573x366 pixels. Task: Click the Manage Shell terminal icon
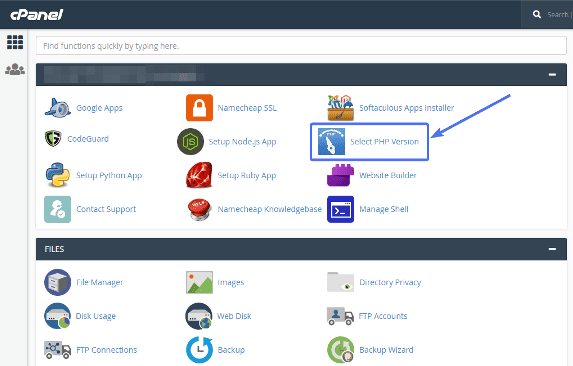click(341, 209)
